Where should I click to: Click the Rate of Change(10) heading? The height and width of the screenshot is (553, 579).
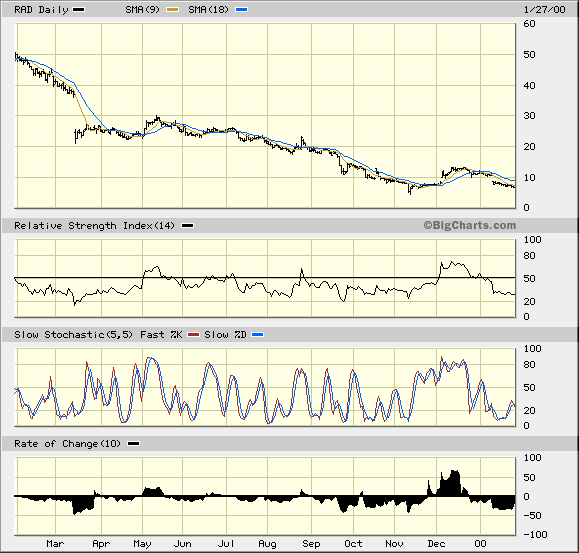pyautogui.click(x=67, y=444)
